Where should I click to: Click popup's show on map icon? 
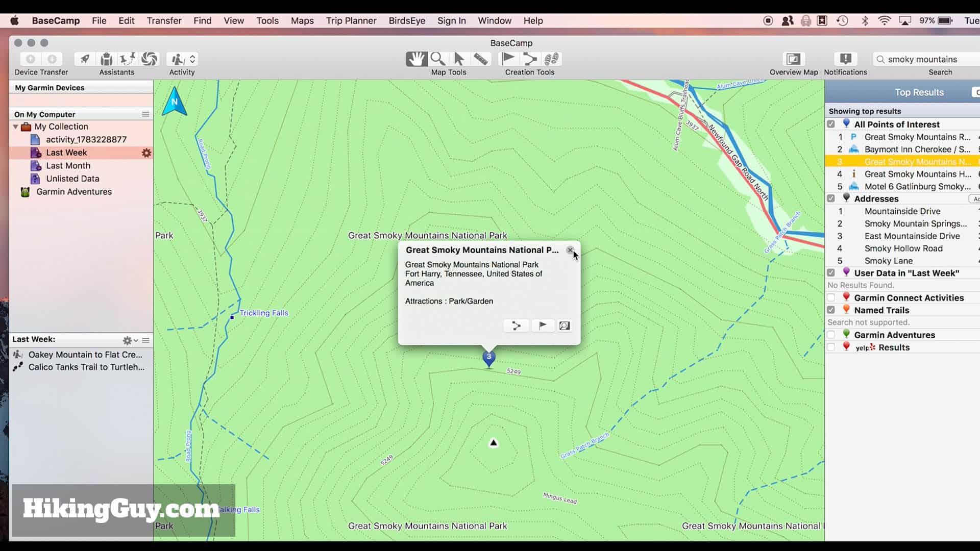coord(564,325)
